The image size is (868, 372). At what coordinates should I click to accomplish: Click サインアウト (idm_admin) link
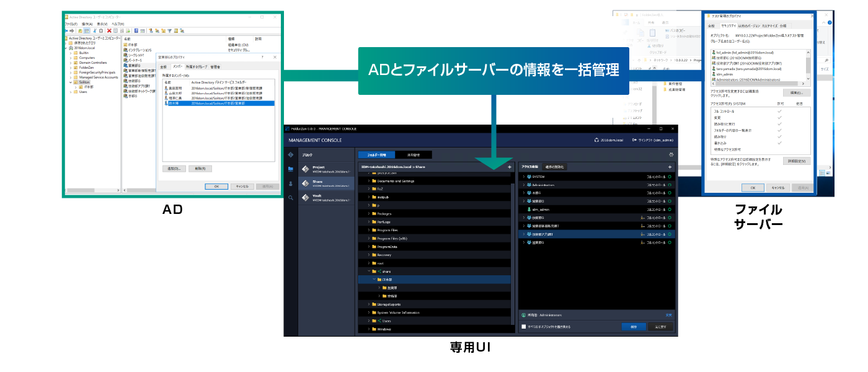click(x=652, y=140)
